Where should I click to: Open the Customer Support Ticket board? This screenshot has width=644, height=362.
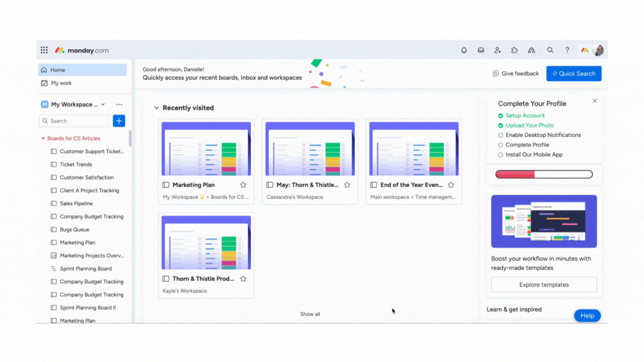(x=87, y=151)
